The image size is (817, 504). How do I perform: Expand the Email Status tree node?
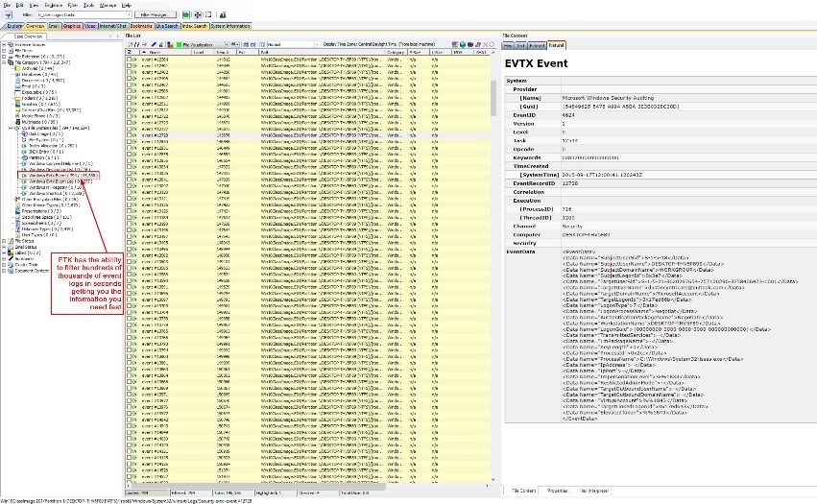click(x=4, y=247)
